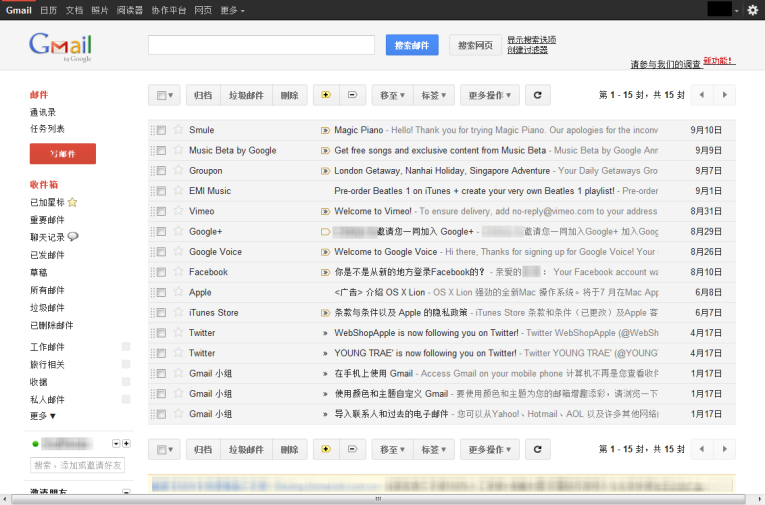The width and height of the screenshot is (765, 505).
Task: Tick the checkbox for the Facebook email
Action: pyautogui.click(x=161, y=272)
